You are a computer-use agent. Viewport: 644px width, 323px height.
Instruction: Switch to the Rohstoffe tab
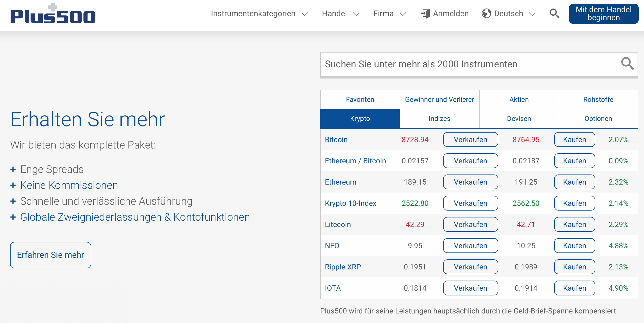[x=598, y=99]
